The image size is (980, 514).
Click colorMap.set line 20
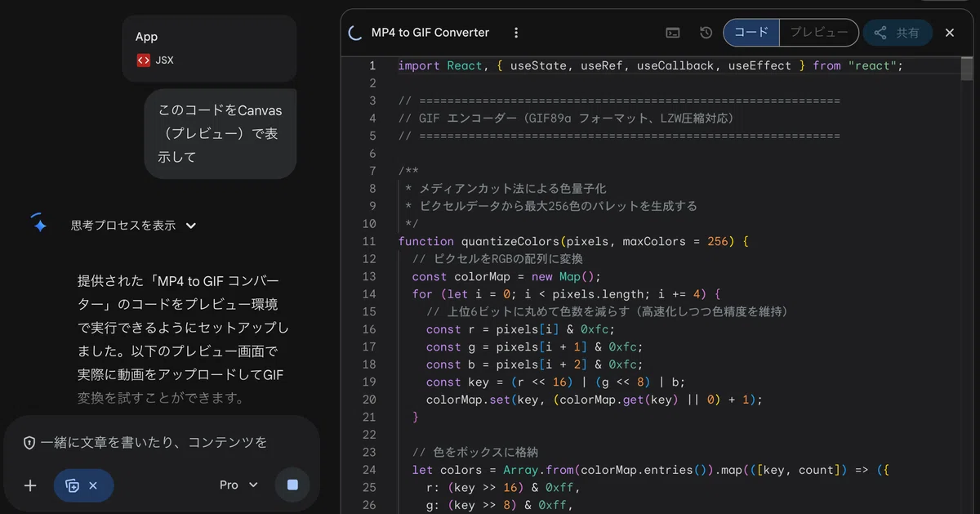point(594,400)
